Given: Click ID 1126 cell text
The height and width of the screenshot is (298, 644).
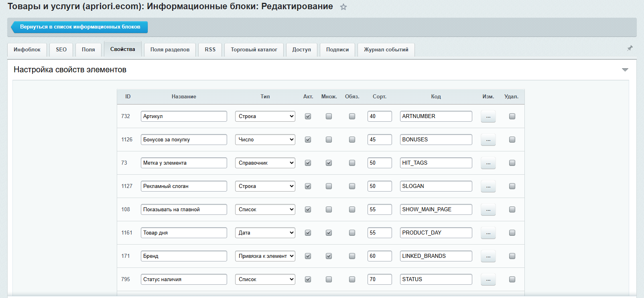Looking at the screenshot, I should 127,139.
